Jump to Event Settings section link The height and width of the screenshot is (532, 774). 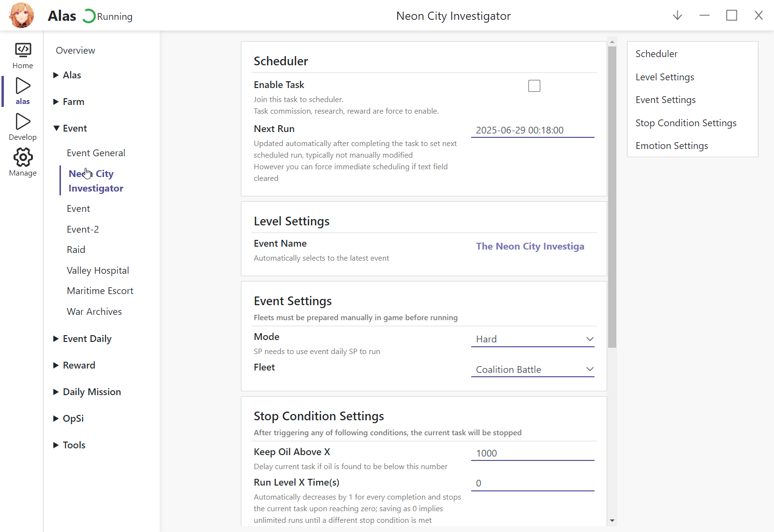click(666, 100)
